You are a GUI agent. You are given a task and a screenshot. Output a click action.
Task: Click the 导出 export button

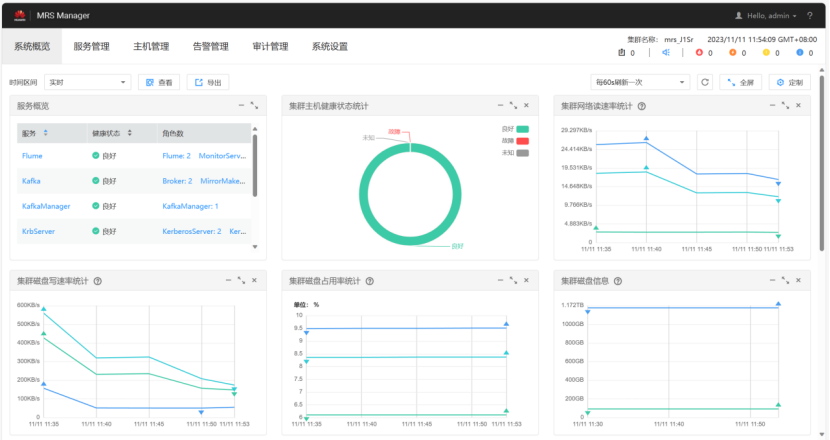(x=208, y=82)
